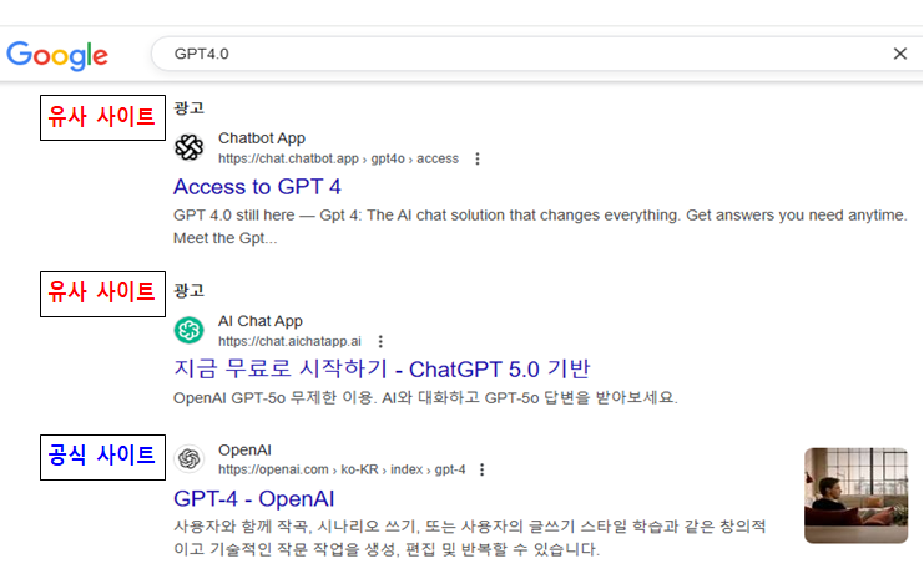Click the https://openai.com ko-KR breadcrumb URL
This screenshot has height=571, width=924.
[x=341, y=470]
